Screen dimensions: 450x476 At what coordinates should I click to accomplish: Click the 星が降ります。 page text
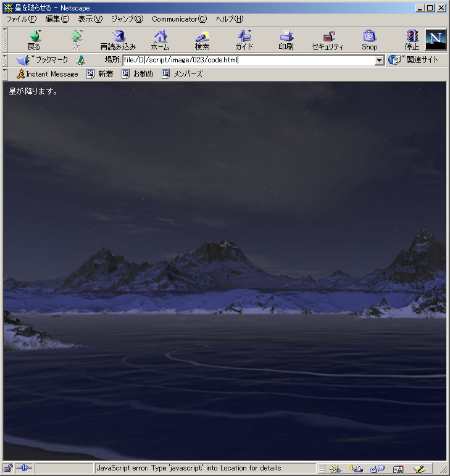[x=33, y=91]
